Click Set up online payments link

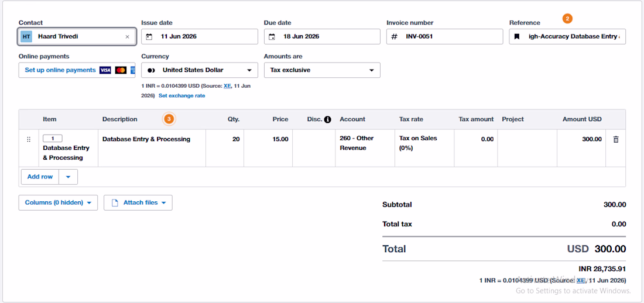pyautogui.click(x=60, y=70)
